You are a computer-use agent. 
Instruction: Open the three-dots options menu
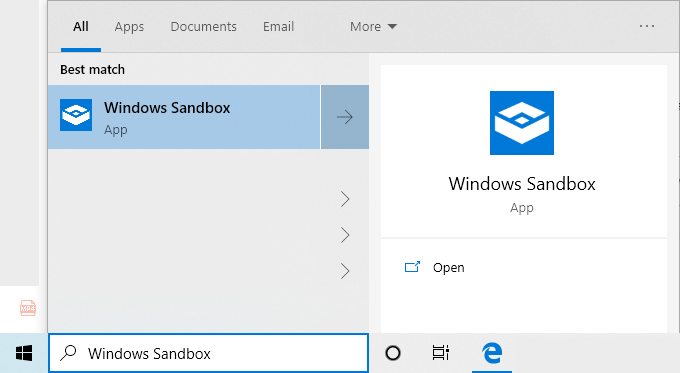[647, 26]
